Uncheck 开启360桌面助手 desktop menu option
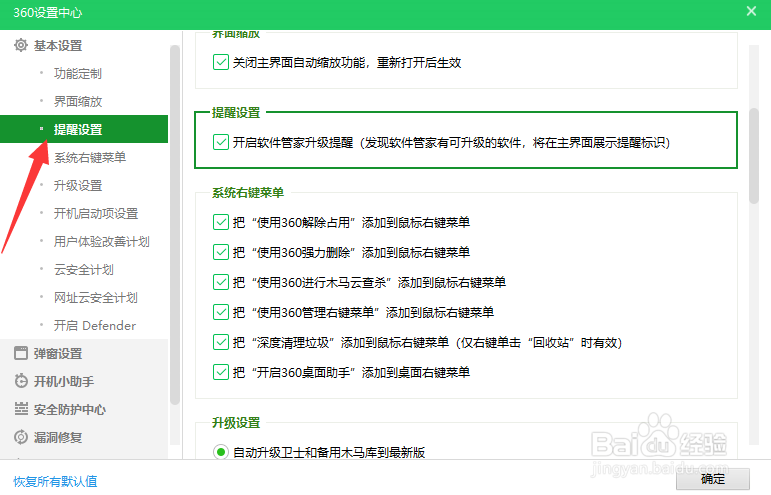Image resolution: width=771 pixels, height=495 pixels. pyautogui.click(x=221, y=372)
